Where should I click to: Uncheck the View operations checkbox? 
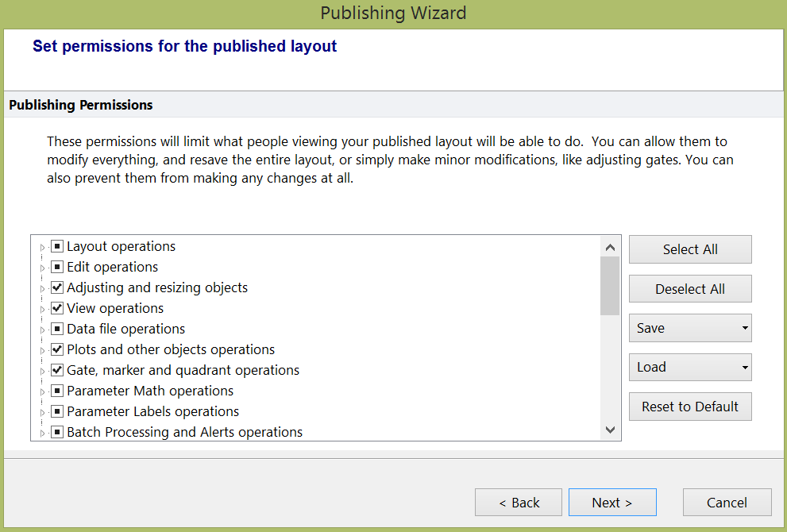tap(57, 309)
